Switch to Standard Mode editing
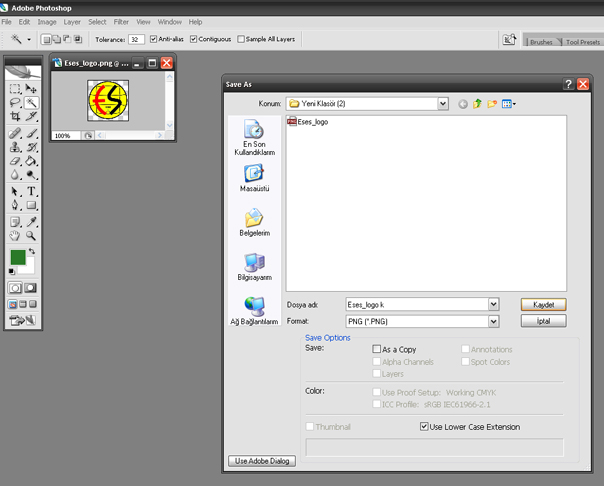This screenshot has width=604, height=486. (15, 288)
